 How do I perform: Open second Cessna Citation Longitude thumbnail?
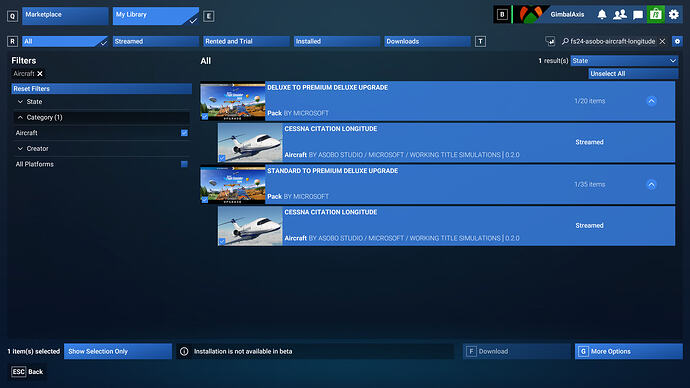pos(250,226)
